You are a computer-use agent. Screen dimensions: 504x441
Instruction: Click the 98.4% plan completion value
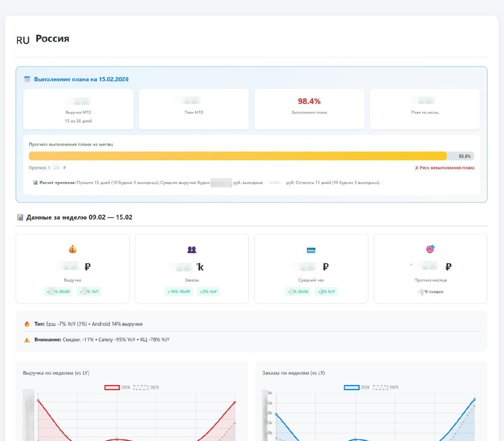pos(309,101)
